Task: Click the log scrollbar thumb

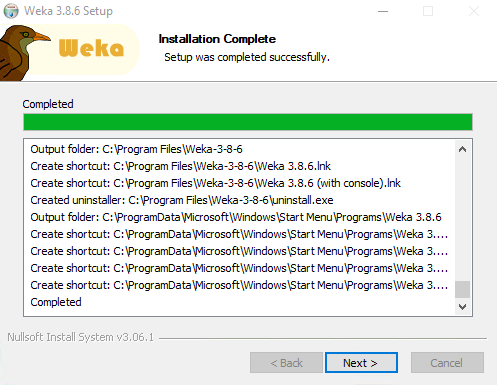Action: (462, 289)
